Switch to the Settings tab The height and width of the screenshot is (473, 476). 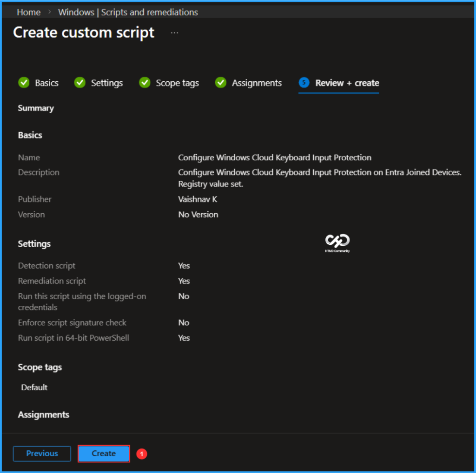106,83
